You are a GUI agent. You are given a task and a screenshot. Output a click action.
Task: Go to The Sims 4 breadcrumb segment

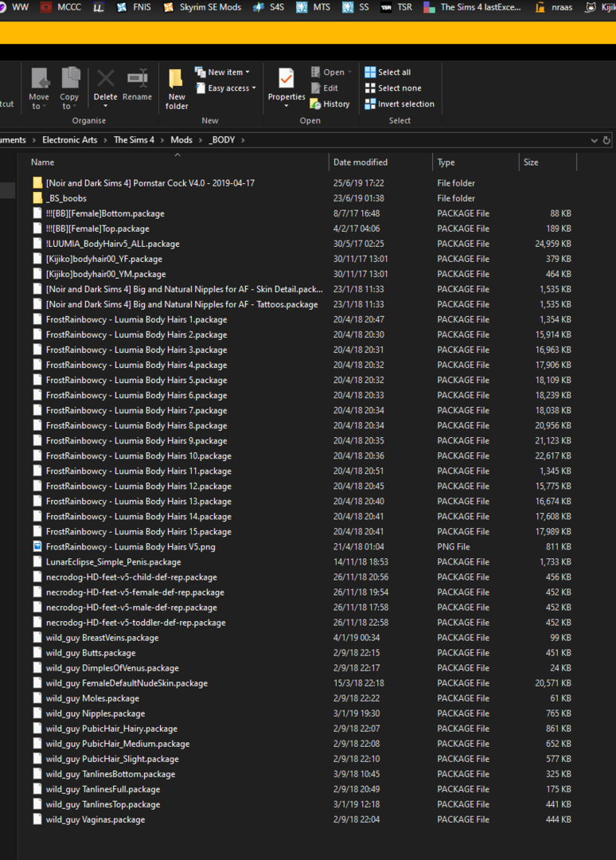click(134, 140)
